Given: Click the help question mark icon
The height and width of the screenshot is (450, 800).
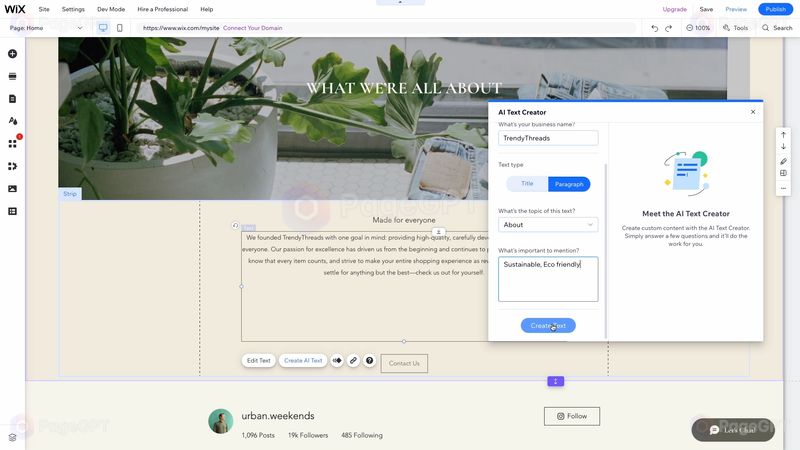Looking at the screenshot, I should (x=369, y=361).
